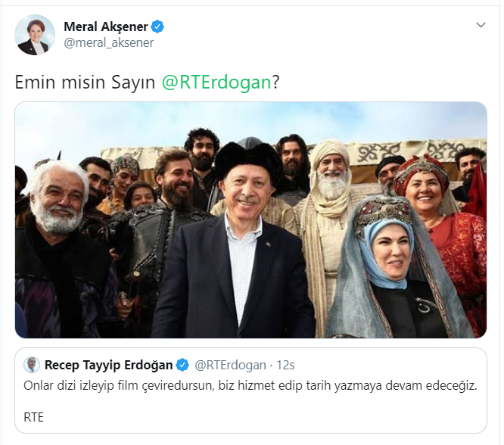This screenshot has width=504, height=445.
Task: Click the "RTE" signature in quoted tweet
Action: point(33,417)
